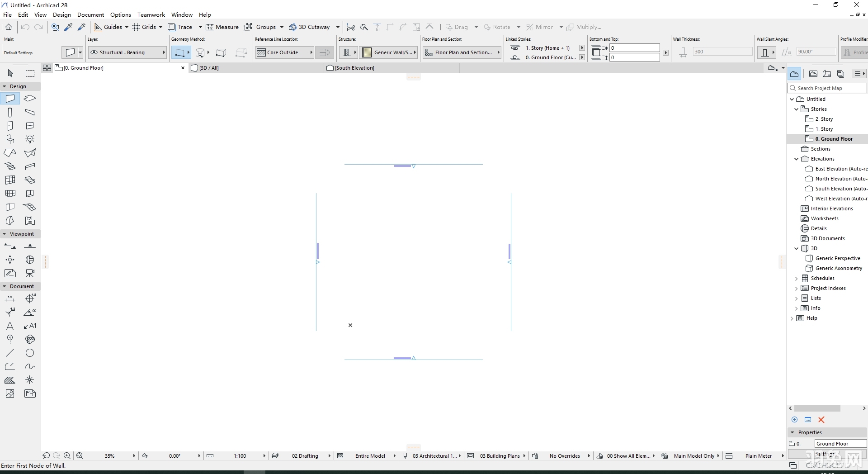Collapse the Elevations branch
Screen dimensions: 868x474
[797, 159]
